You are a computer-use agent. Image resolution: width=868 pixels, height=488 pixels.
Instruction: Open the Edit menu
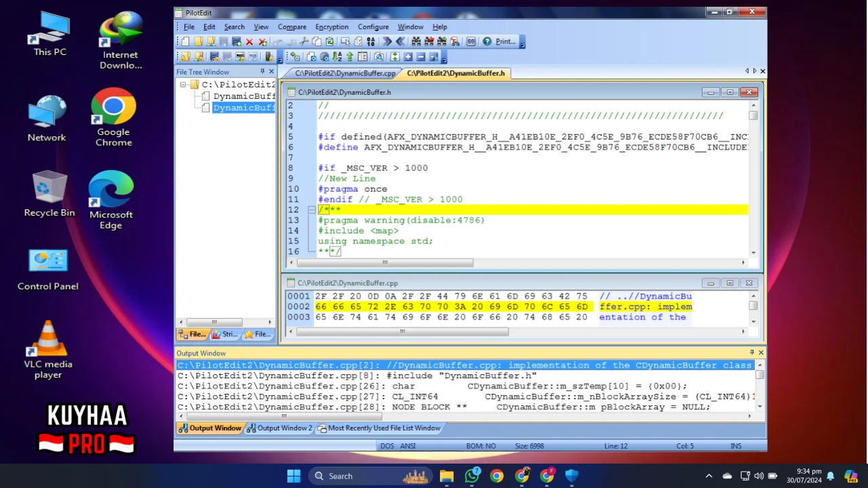[210, 26]
